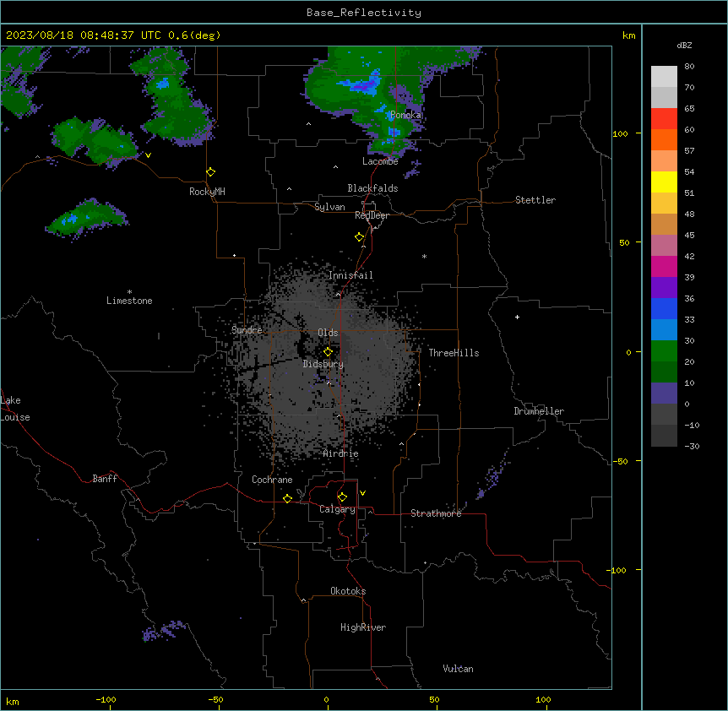The height and width of the screenshot is (711, 728).
Task: Click the Cochrane town label
Action: [x=272, y=480]
